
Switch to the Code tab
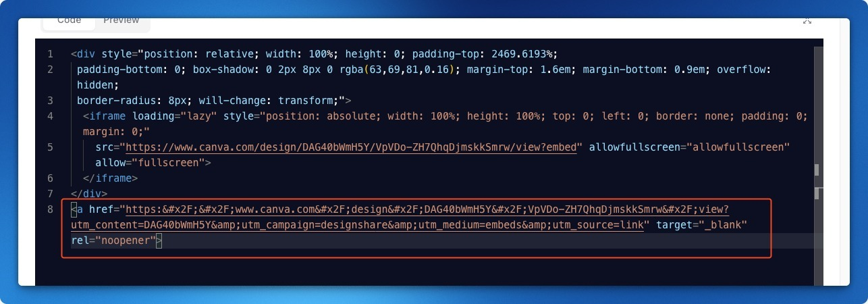tap(69, 21)
